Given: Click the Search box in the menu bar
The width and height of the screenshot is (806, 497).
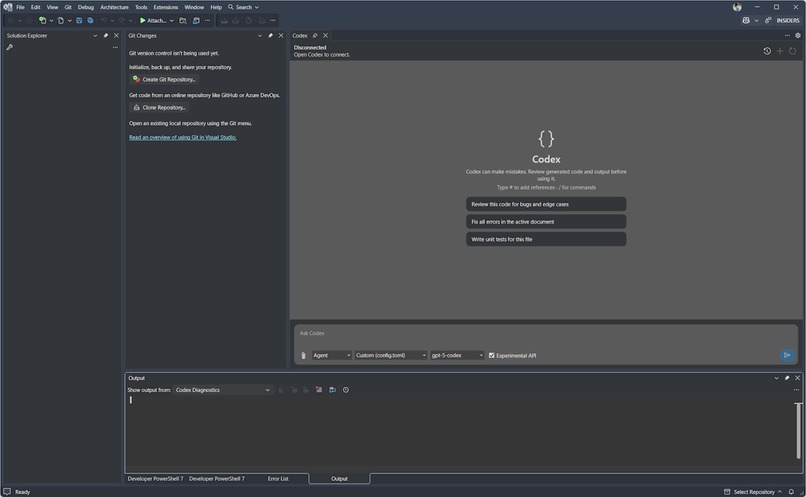Looking at the screenshot, I should [x=244, y=7].
